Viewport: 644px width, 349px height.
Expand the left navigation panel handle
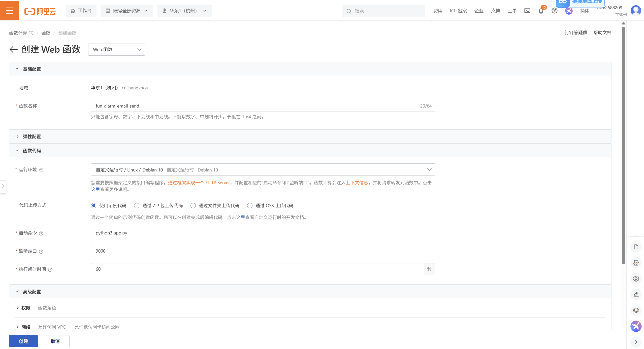tap(3, 187)
